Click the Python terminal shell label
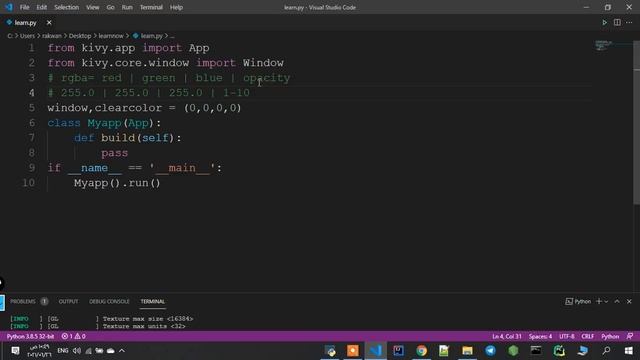Screen dimensions: 640x360 click(578, 302)
